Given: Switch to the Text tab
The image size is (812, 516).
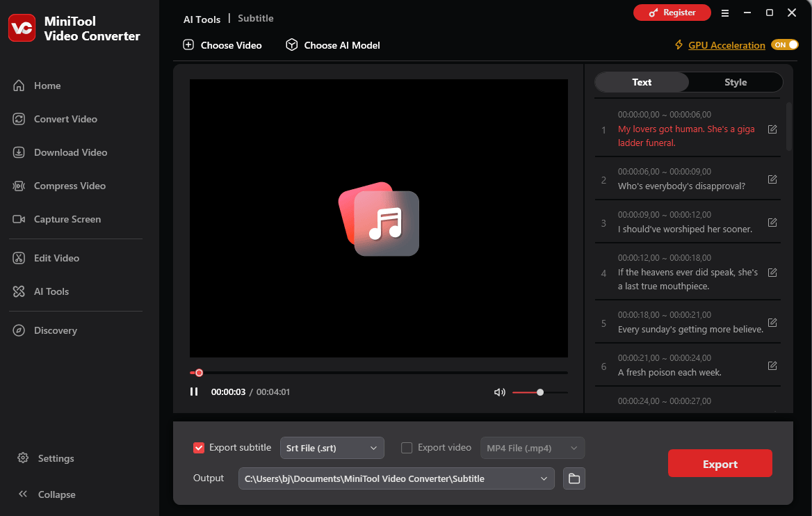Looking at the screenshot, I should coord(642,82).
